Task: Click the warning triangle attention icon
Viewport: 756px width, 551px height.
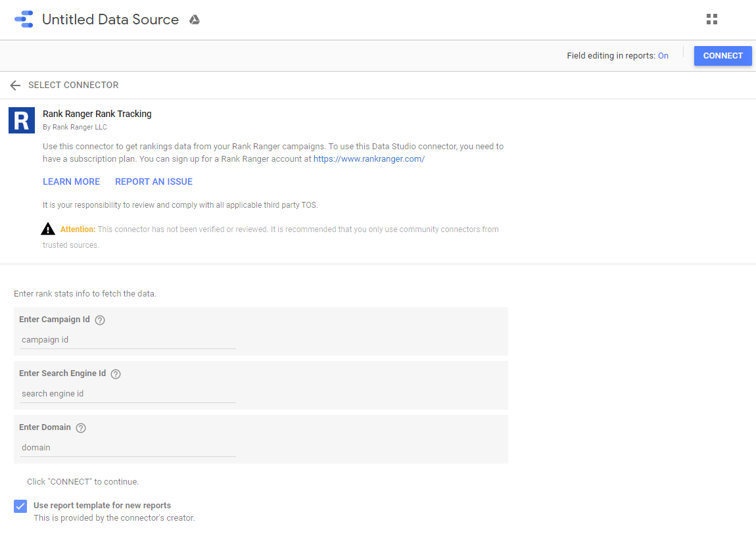Action: point(48,229)
